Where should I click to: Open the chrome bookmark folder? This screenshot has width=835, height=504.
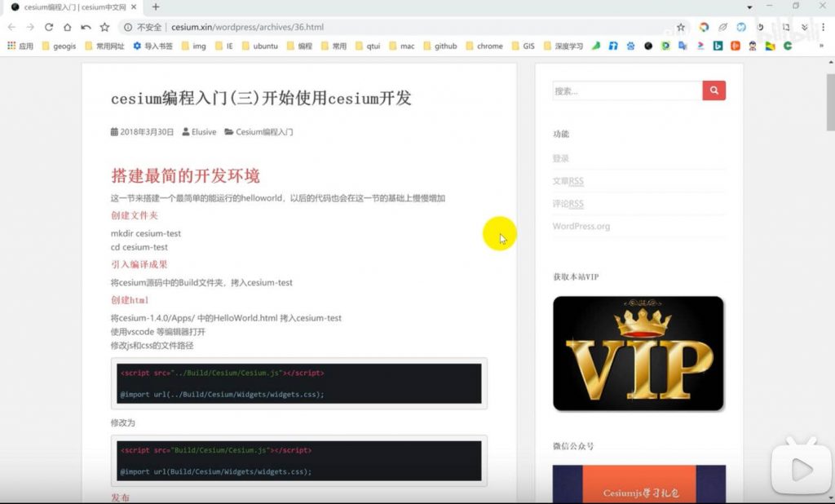pyautogui.click(x=484, y=46)
